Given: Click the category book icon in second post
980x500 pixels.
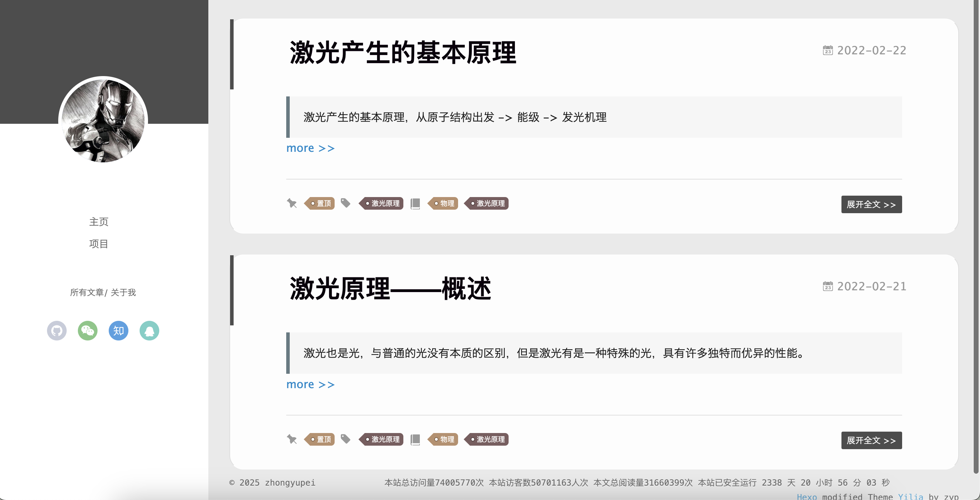Looking at the screenshot, I should 415,439.
